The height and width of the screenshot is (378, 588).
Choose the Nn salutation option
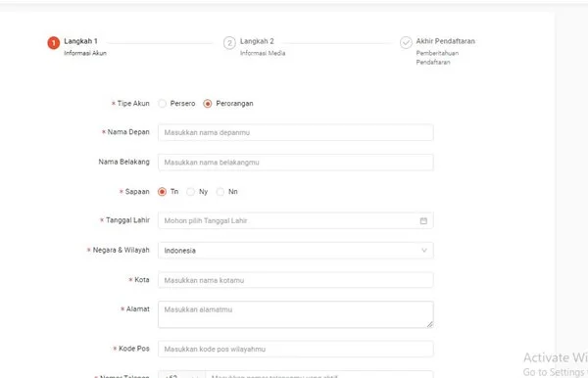tap(220, 192)
